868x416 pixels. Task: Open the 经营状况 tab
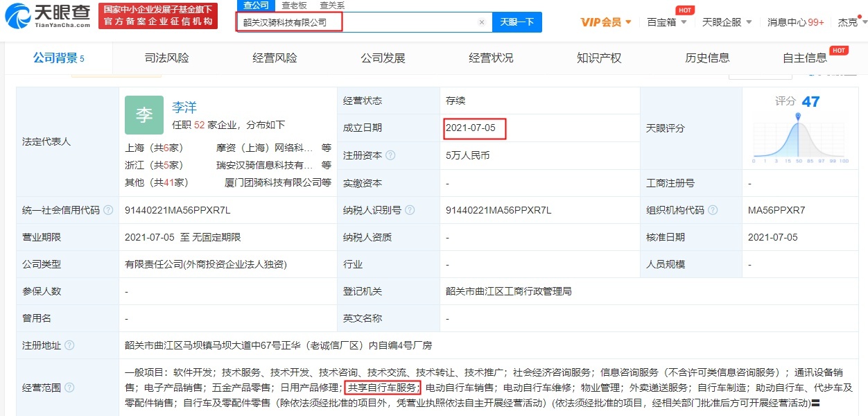point(491,58)
